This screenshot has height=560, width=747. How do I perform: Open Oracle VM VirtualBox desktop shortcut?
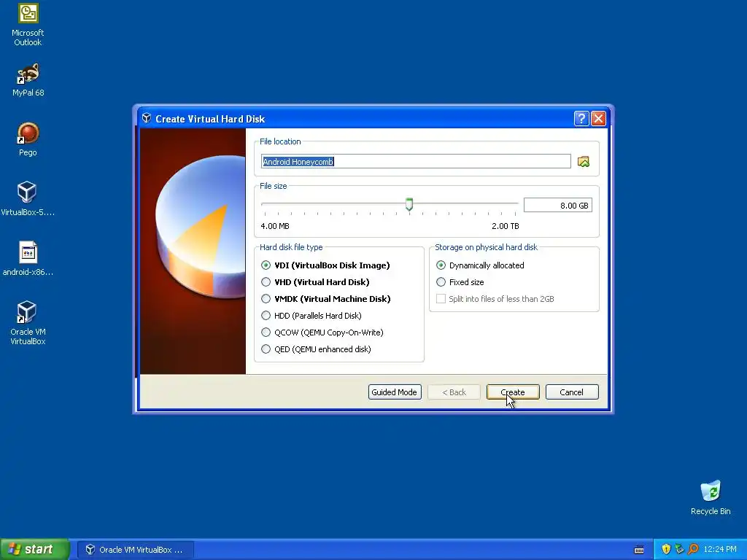point(28,323)
